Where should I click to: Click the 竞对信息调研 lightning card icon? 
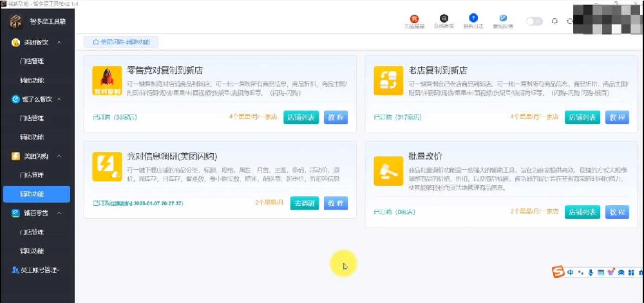107,167
